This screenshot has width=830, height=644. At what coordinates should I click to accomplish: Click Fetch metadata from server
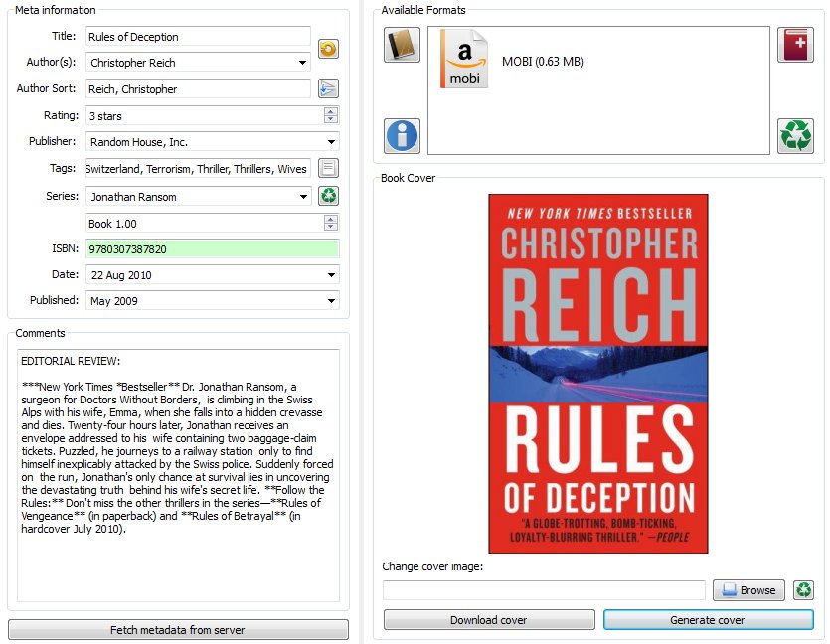click(x=178, y=630)
